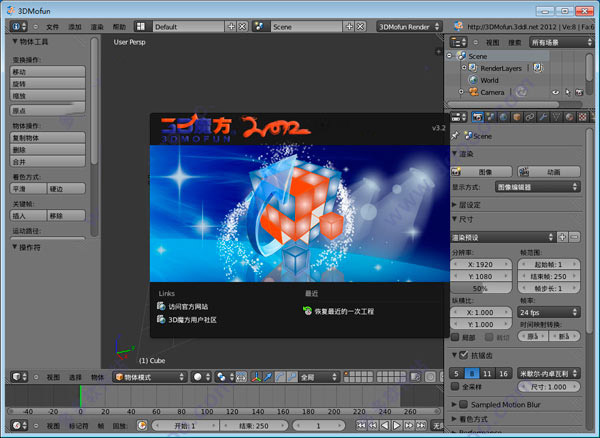Collapse the Scene tree in the outliner
The width and height of the screenshot is (600, 438).
tap(450, 55)
